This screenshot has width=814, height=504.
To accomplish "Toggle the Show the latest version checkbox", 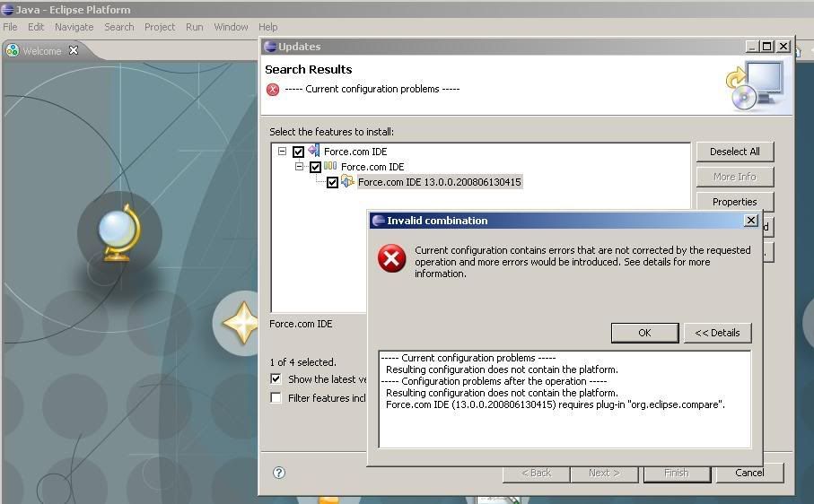I will coord(276,379).
